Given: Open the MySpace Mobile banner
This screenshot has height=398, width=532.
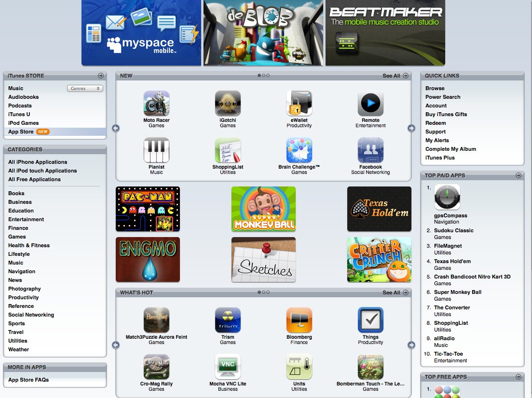Looking at the screenshot, I should point(141,33).
